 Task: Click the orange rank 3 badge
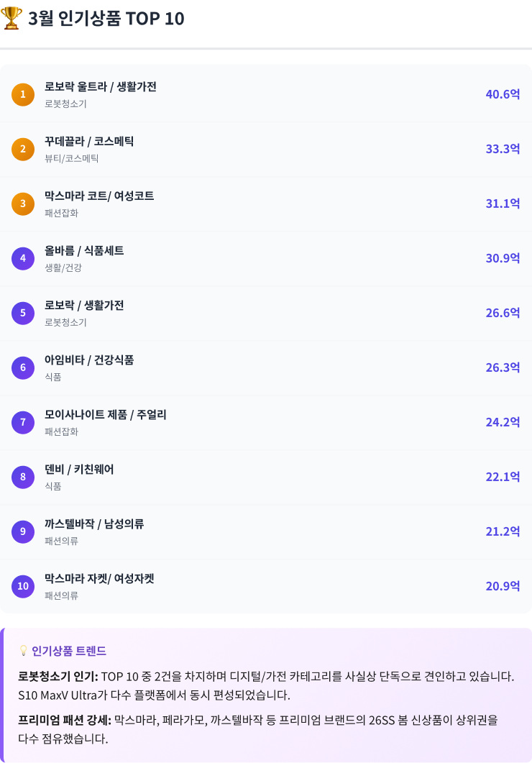click(x=23, y=204)
